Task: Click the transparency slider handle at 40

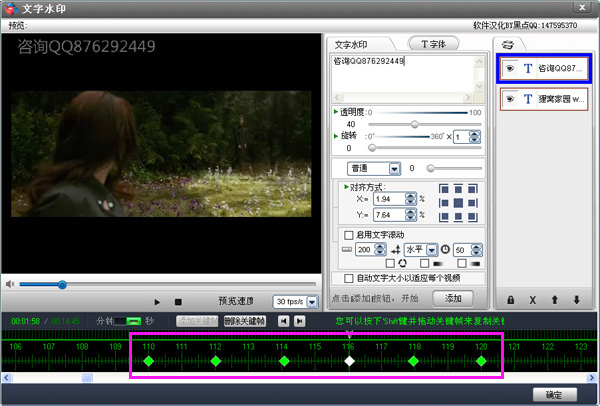Action: click(x=414, y=124)
